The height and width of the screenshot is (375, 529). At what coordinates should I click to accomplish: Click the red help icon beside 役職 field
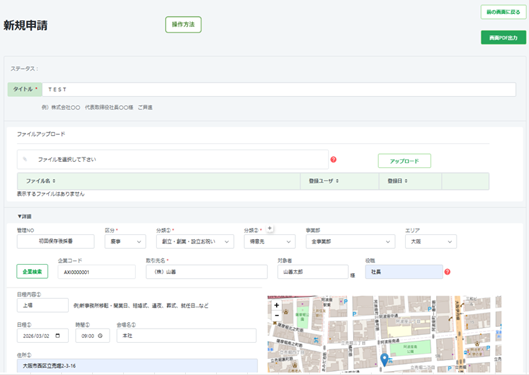[447, 272]
